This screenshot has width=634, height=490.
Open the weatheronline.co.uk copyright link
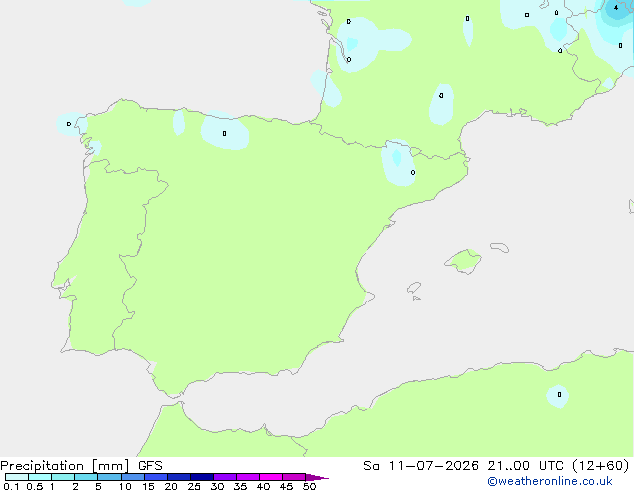(550, 481)
